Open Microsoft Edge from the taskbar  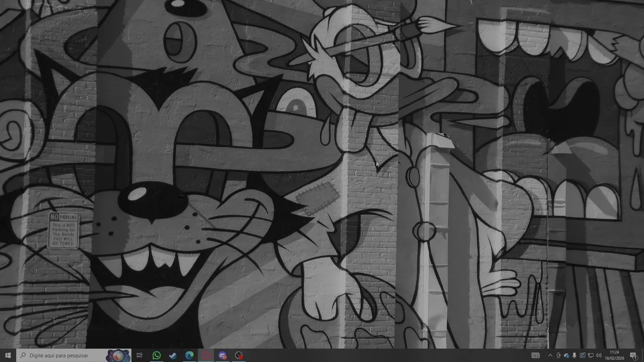pos(190,355)
